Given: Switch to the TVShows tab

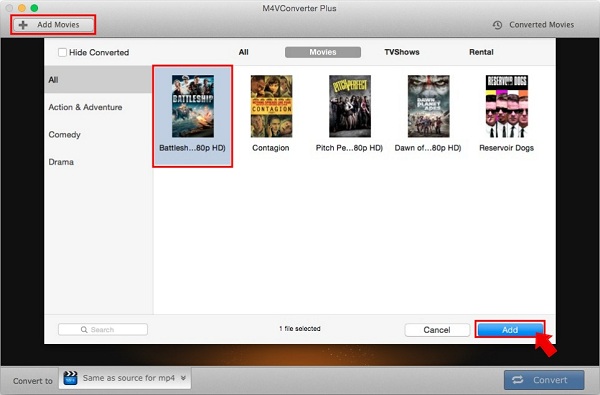Looking at the screenshot, I should click(402, 52).
